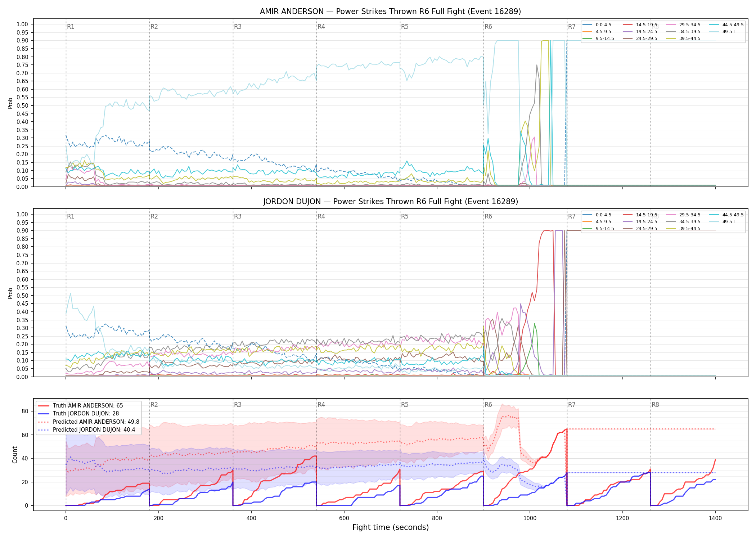The height and width of the screenshot is (540, 756).
Task: Select 39.5-44.5 legend entry in Amir Anderson chart
Action: pos(683,39)
